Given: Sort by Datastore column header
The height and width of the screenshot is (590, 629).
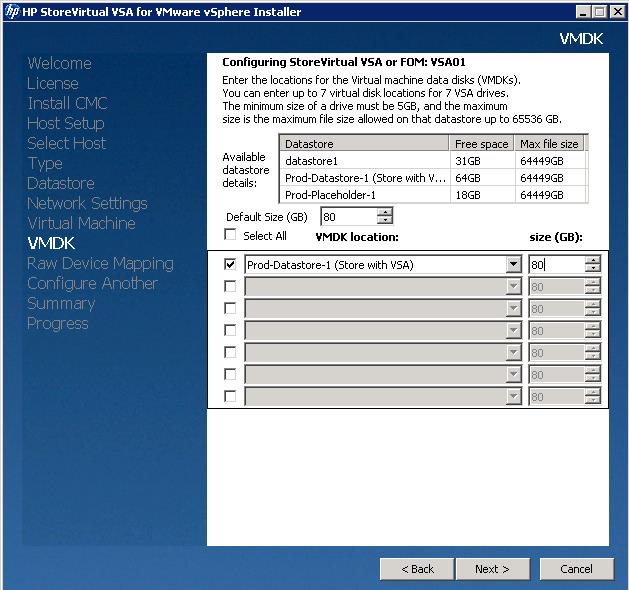Looking at the screenshot, I should (x=364, y=144).
